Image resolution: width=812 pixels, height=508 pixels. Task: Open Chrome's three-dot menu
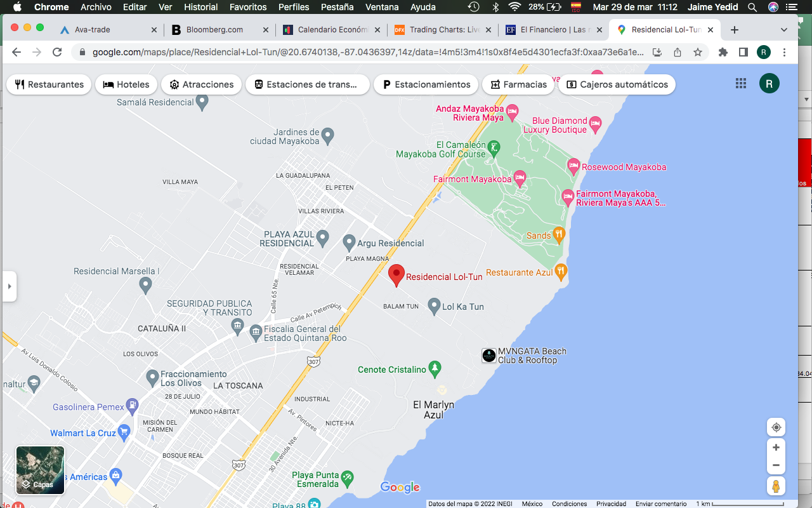[785, 52]
